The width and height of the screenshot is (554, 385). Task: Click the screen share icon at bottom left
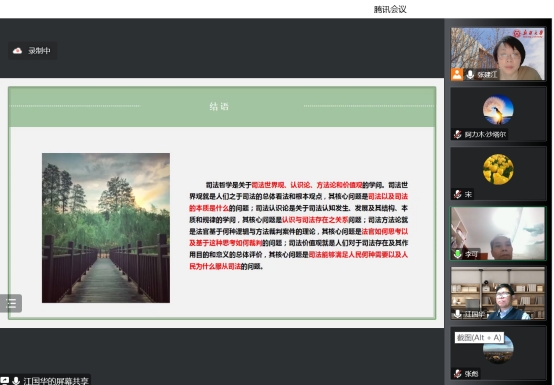click(x=4, y=381)
